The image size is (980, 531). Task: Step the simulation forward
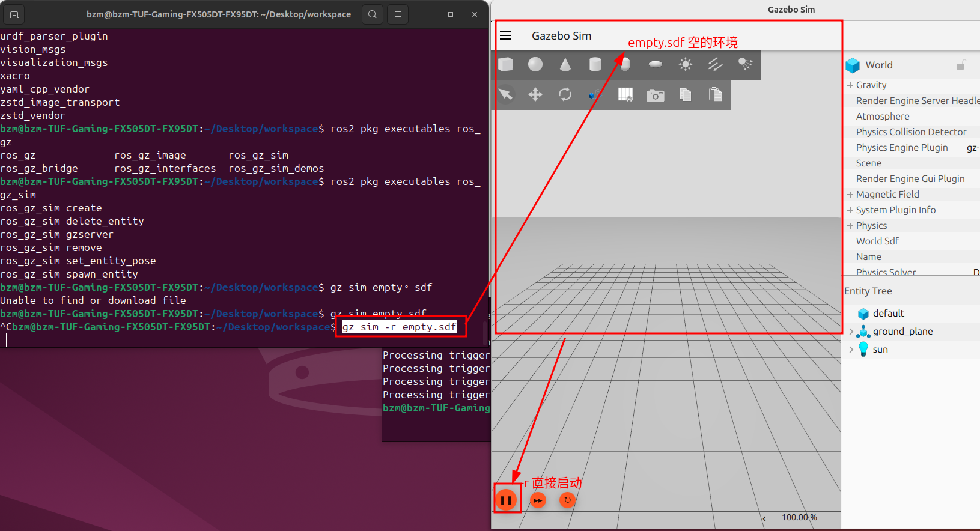pos(538,500)
